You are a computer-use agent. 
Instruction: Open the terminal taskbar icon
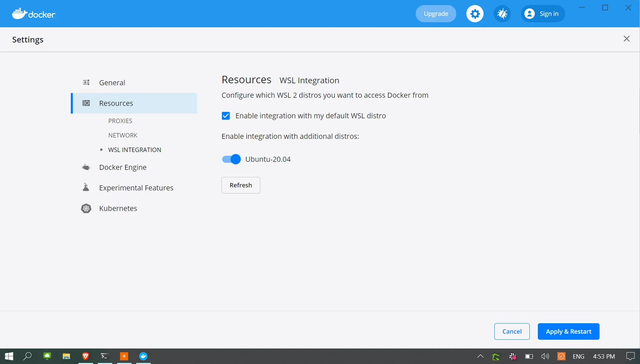pyautogui.click(x=105, y=356)
